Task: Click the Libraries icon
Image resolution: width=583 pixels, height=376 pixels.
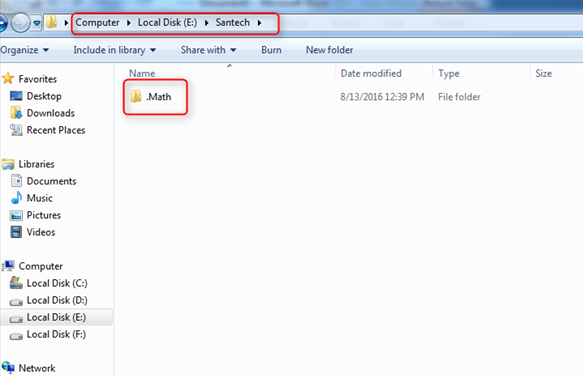Action: [8, 164]
